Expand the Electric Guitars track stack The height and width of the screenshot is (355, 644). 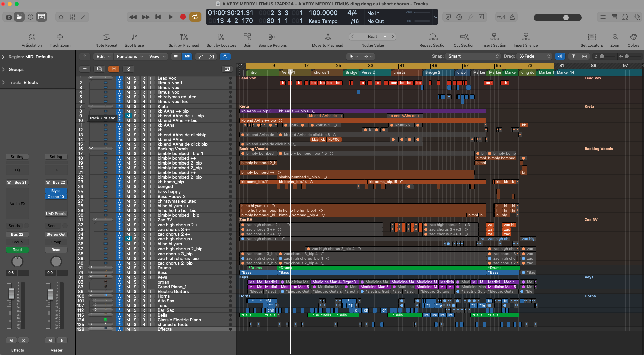pos(91,291)
